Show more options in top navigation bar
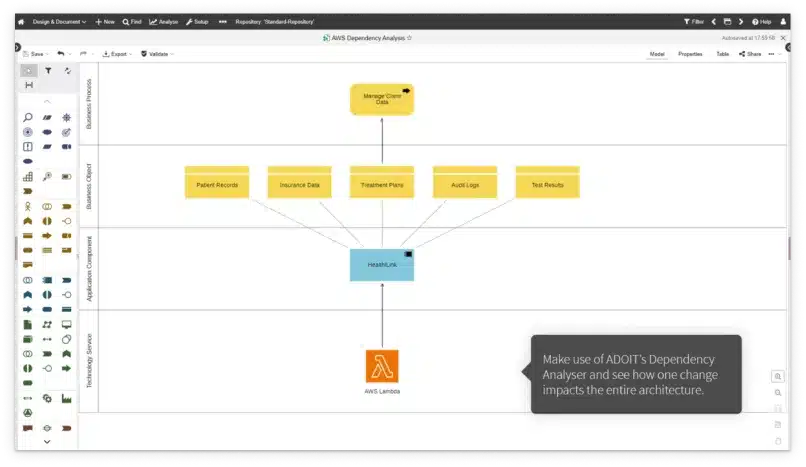Viewport: 806px width, 467px height. tap(223, 22)
